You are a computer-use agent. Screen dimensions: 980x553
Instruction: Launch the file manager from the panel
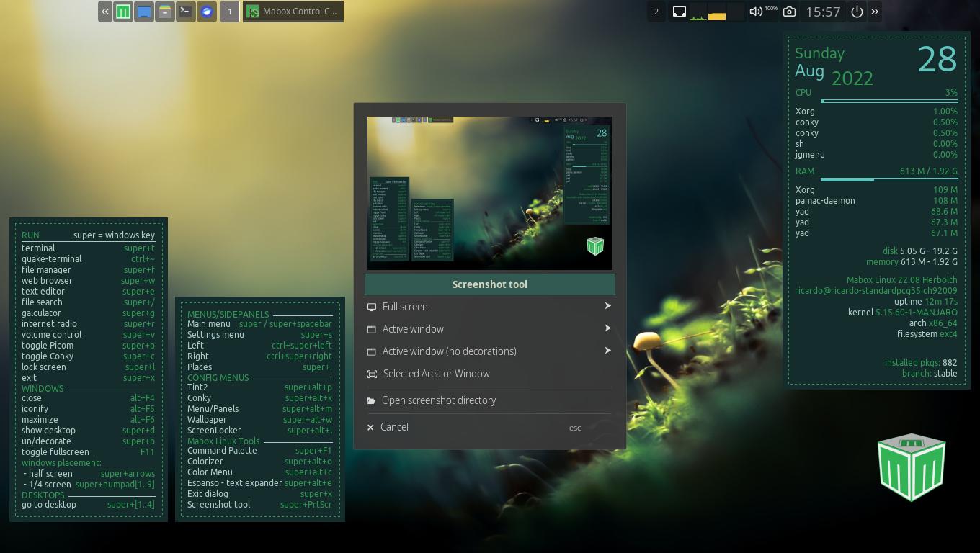165,12
